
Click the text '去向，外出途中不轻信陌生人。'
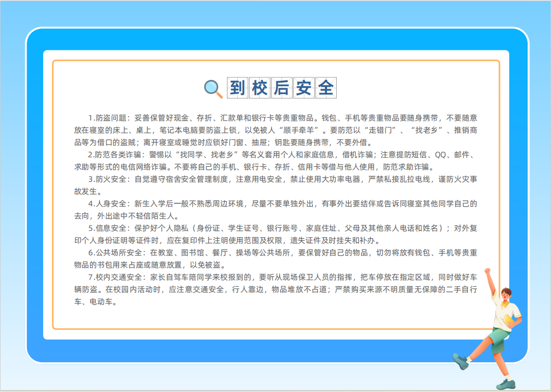point(126,216)
